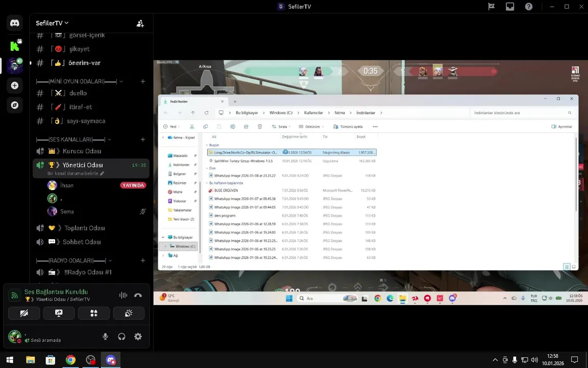Open the SefilerTV server dropdown menu
Screen dimensions: 588x368
[x=52, y=23]
